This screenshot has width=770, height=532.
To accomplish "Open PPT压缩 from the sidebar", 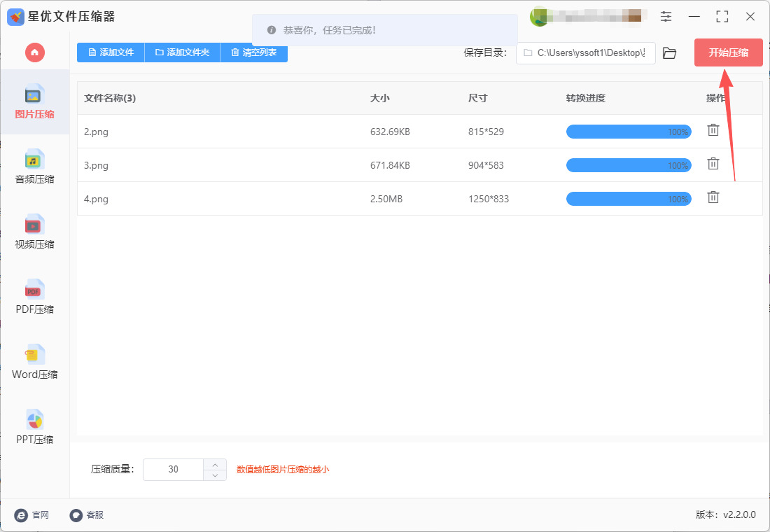I will [x=34, y=426].
